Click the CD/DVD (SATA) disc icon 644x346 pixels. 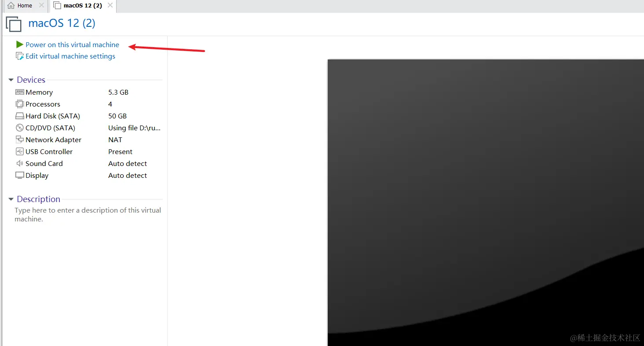(x=19, y=128)
